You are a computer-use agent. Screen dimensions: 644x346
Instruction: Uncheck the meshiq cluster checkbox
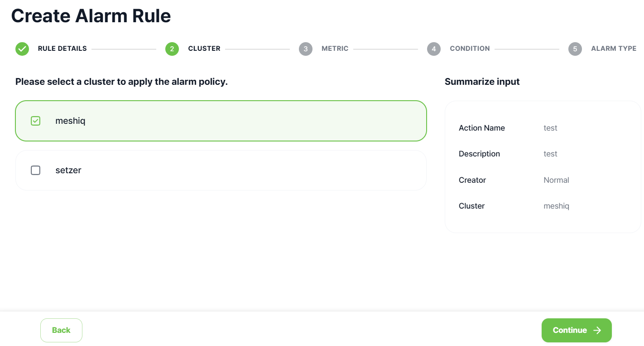coord(35,121)
